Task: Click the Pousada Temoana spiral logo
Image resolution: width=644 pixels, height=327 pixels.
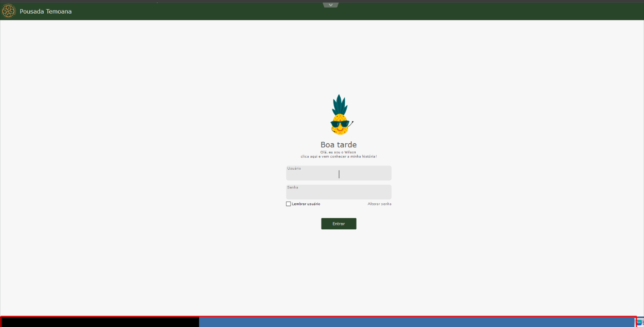Action: [x=9, y=11]
